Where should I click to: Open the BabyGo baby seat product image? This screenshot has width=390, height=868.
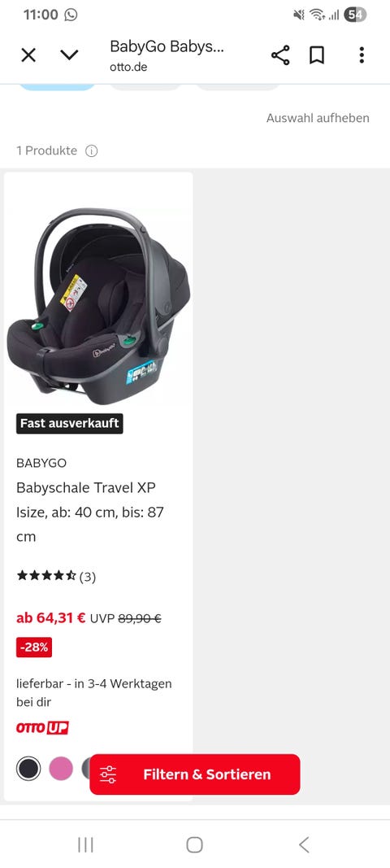pos(98,306)
